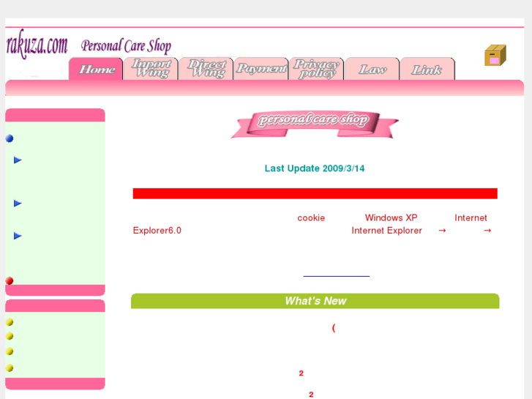Screen dimensions: 532x399
Task: Click the red ball bullet in sidebar
Action: [10, 281]
